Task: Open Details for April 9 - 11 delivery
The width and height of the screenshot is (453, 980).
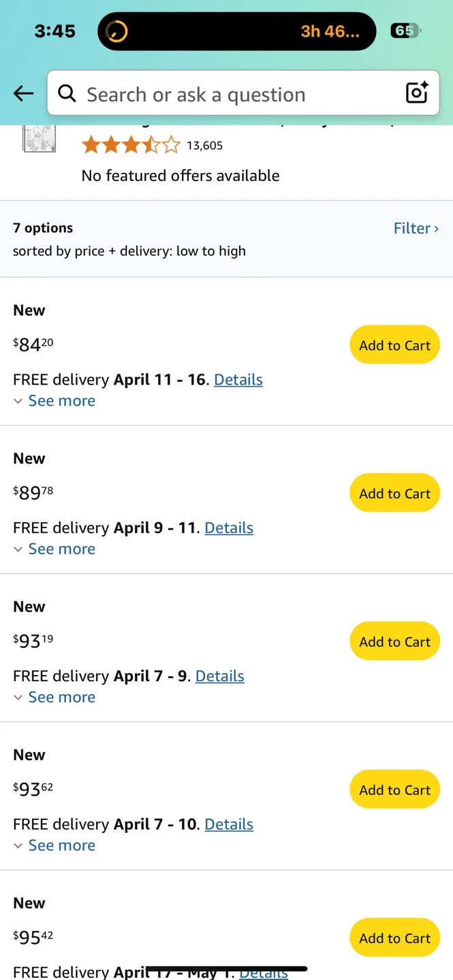Action: coord(229,528)
